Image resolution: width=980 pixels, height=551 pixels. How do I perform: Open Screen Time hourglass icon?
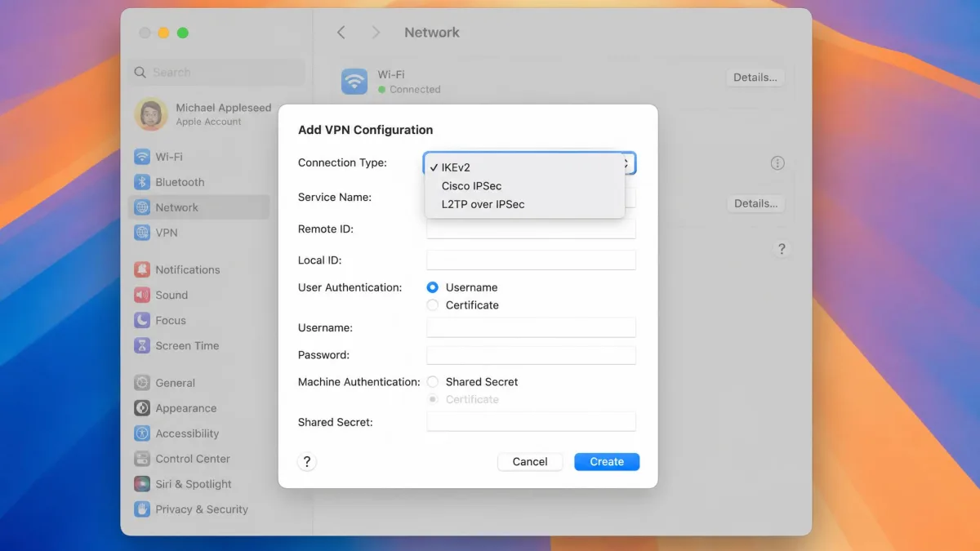point(142,345)
